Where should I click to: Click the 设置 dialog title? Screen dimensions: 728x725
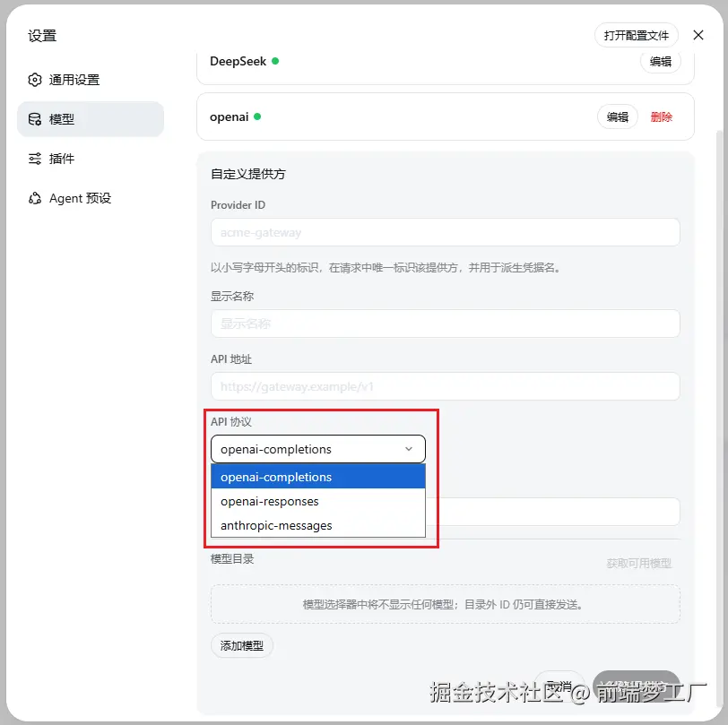coord(42,36)
